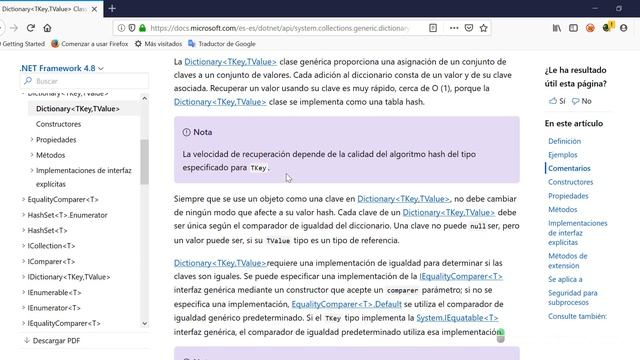The width and height of the screenshot is (640, 360).
Task: Expand IEnumerator<T> tree node
Action: pyautogui.click(x=23, y=308)
